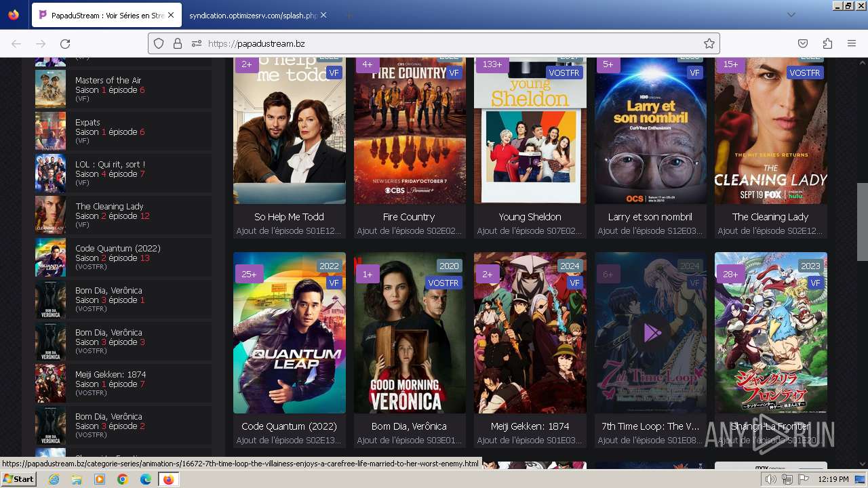Click the So Help Me Todd title link

click(289, 217)
